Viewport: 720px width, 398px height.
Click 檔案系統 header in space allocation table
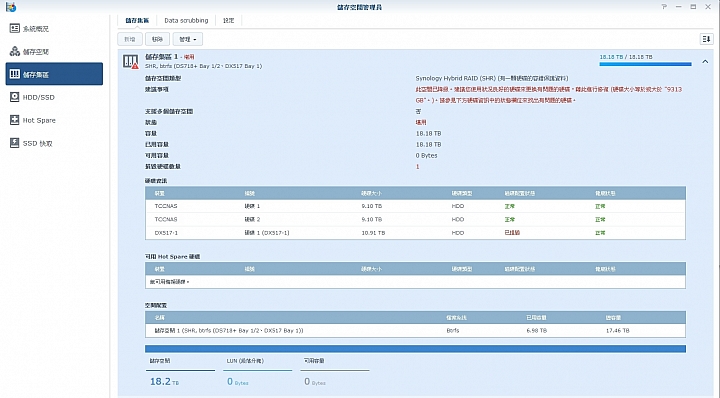tap(456, 318)
